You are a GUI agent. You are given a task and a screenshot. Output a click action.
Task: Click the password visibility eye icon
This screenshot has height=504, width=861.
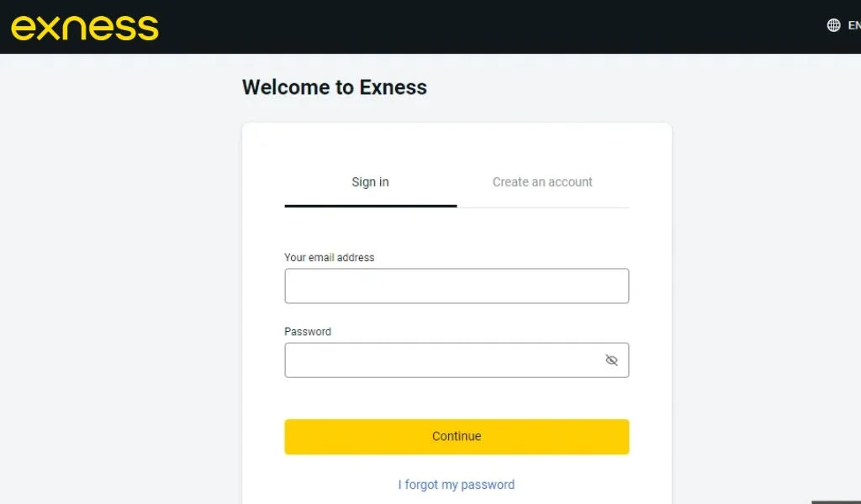(x=611, y=360)
